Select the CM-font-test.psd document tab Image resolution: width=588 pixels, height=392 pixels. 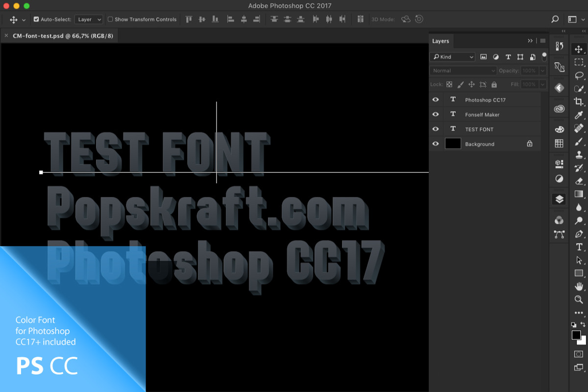[x=63, y=36]
